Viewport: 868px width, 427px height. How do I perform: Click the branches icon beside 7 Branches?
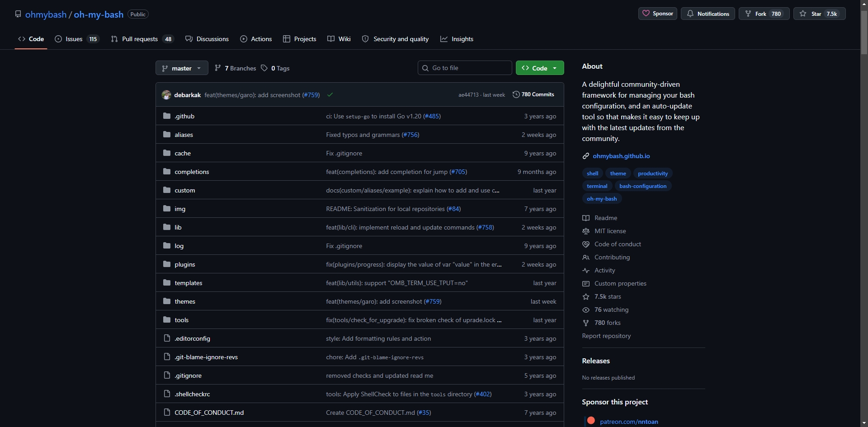(218, 68)
